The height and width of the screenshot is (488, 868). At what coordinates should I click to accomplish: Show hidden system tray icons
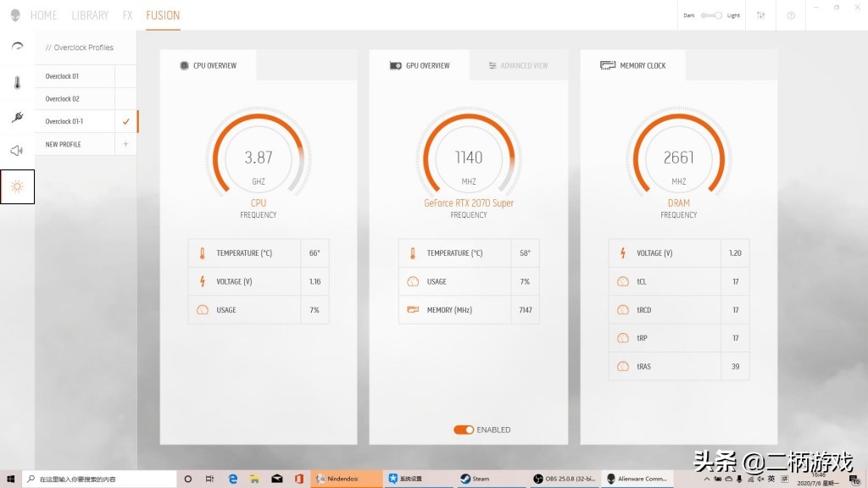coord(706,480)
